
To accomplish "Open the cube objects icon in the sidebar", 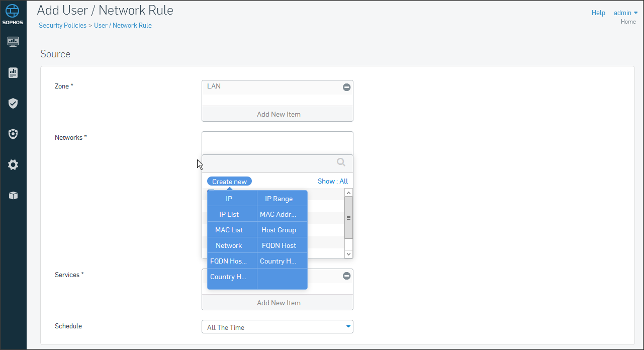I will (13, 196).
